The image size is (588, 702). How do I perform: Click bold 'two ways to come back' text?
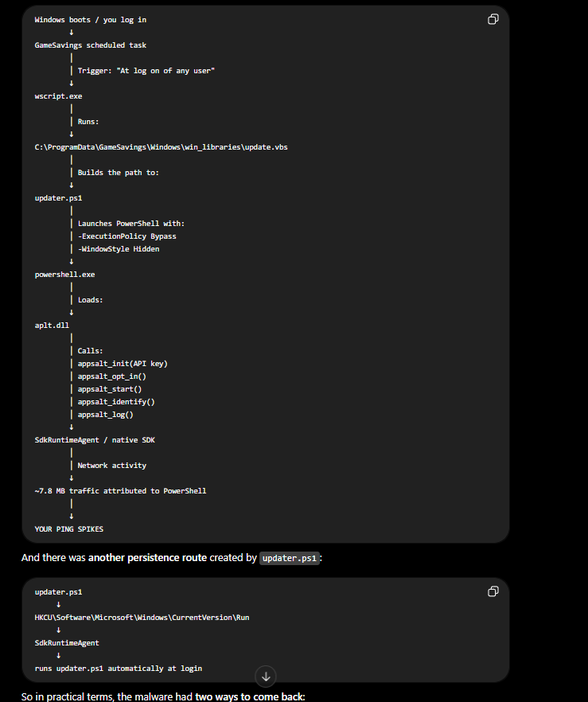tap(250, 696)
